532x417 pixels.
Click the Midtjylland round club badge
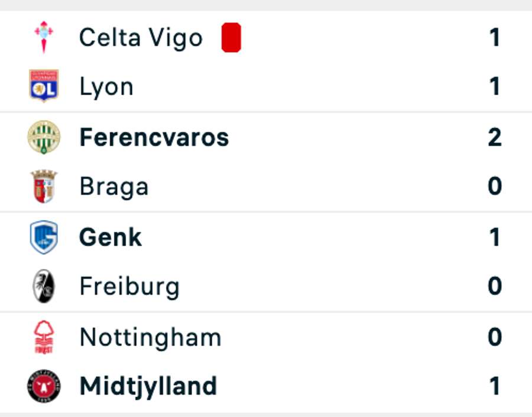click(44, 387)
